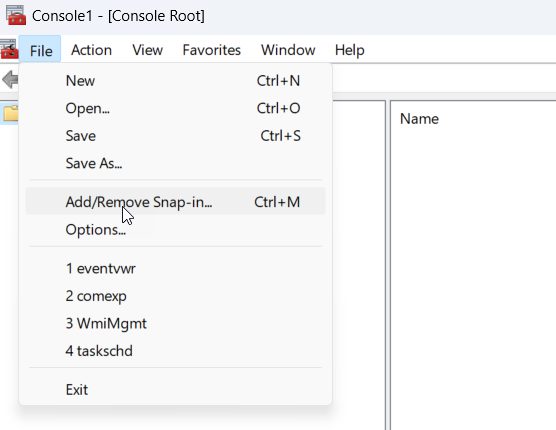
Task: Open recent file 1 eventvwr
Action: 176,268
